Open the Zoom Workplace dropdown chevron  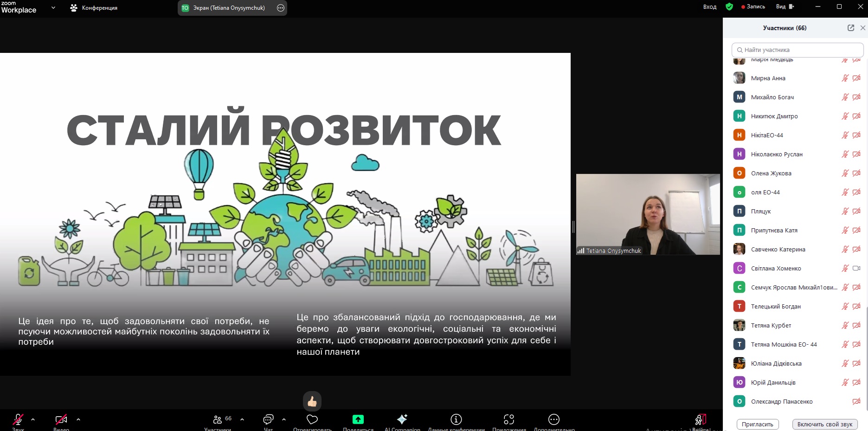[53, 7]
